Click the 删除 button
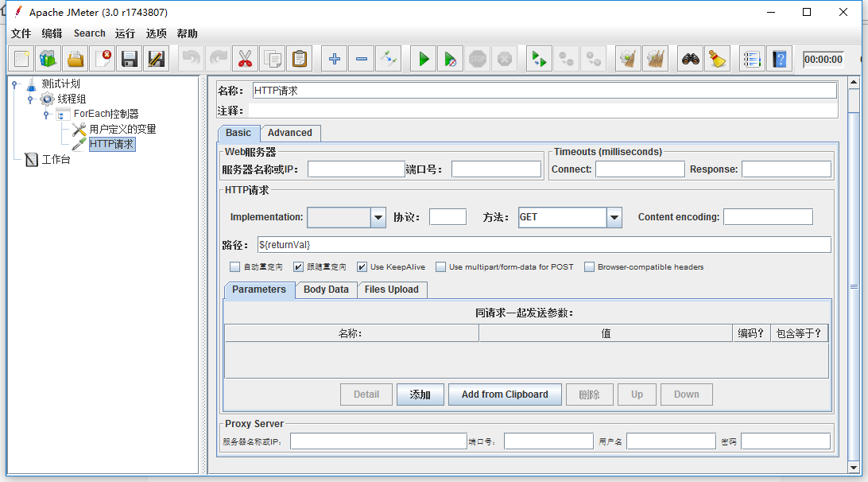The image size is (868, 482). click(x=590, y=395)
